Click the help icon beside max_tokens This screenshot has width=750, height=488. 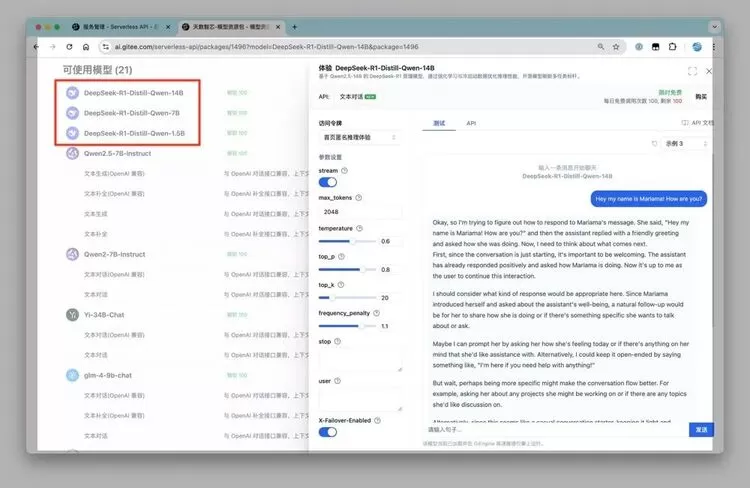click(359, 198)
